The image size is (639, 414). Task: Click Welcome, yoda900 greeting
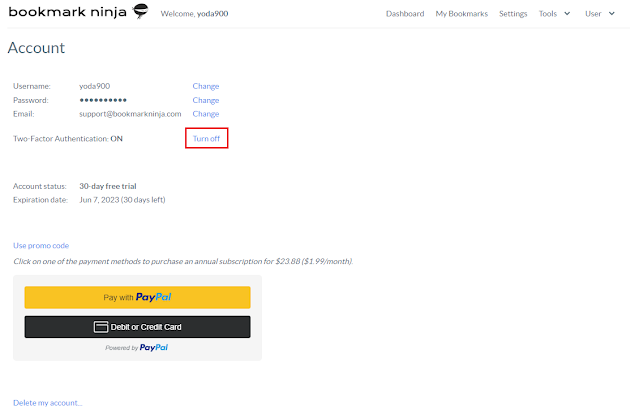click(194, 13)
